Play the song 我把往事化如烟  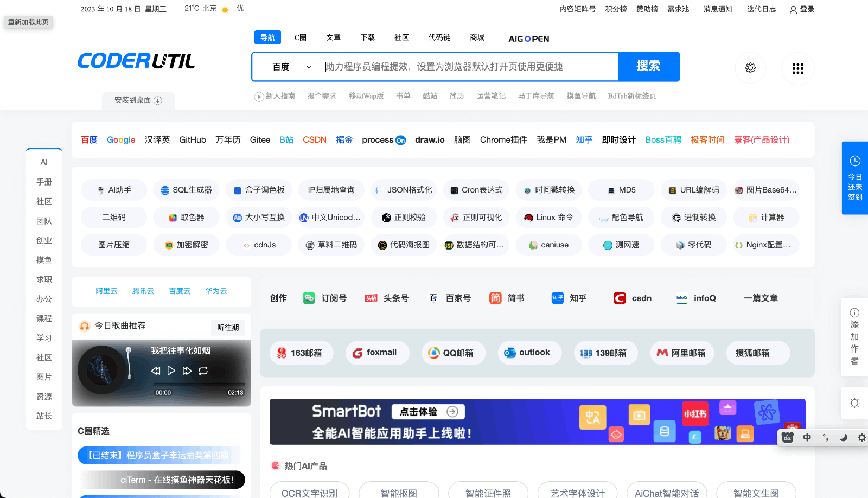coord(171,371)
